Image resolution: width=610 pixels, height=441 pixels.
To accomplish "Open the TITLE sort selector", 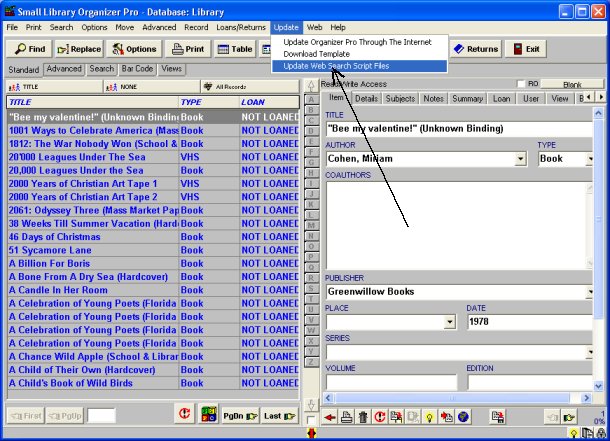I will pos(54,87).
